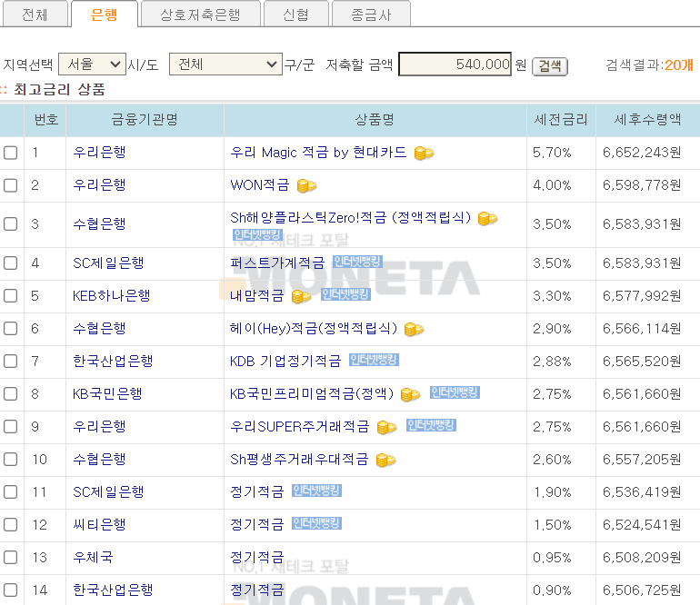Tick checkbox for row 8 KB국민은행
700x605 pixels.
(11, 394)
